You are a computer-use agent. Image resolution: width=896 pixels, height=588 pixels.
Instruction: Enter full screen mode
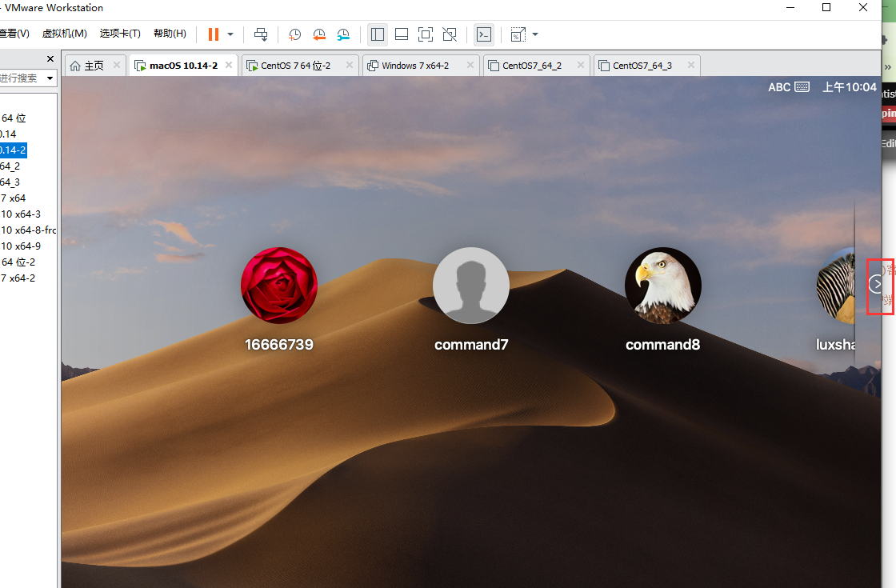(426, 34)
